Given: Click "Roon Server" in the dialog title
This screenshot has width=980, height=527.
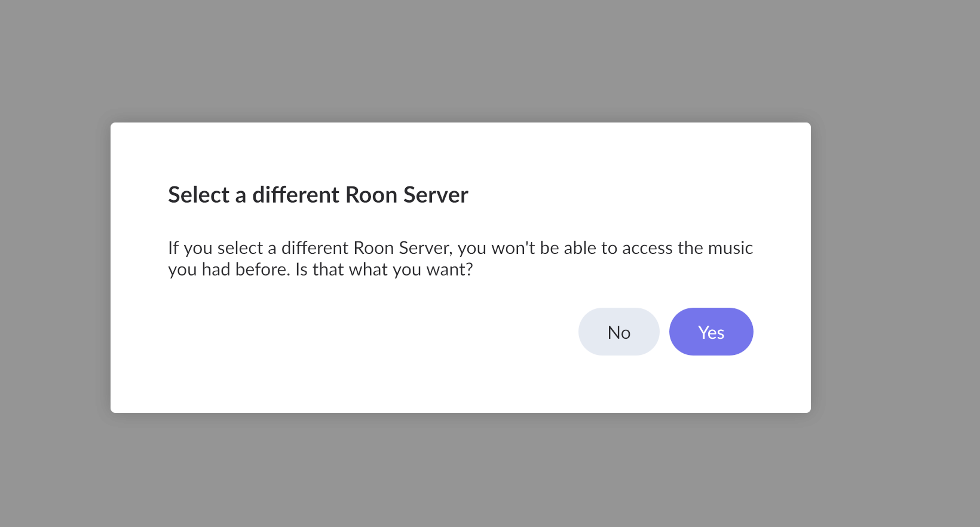Looking at the screenshot, I should [407, 195].
